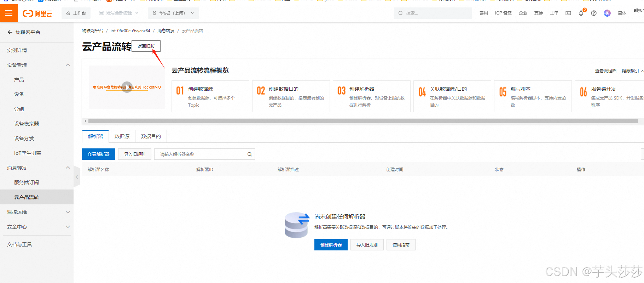
Task: Click 创建解析器 in the empty state
Action: (x=331, y=245)
